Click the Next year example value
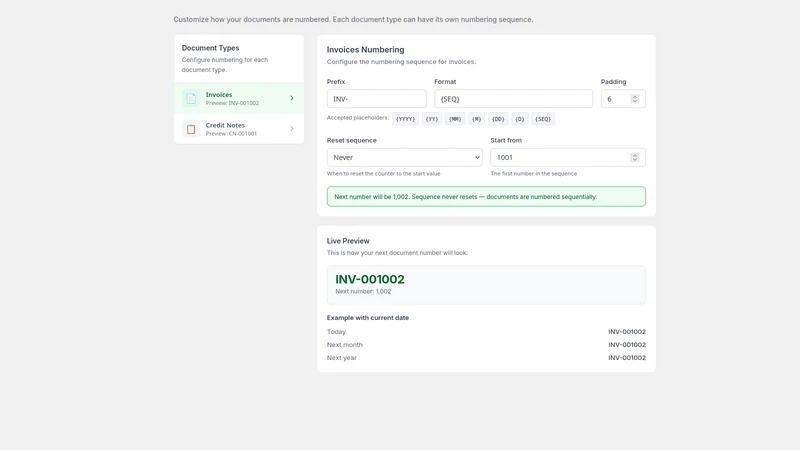Screen dimensions: 800x450 point(627,358)
